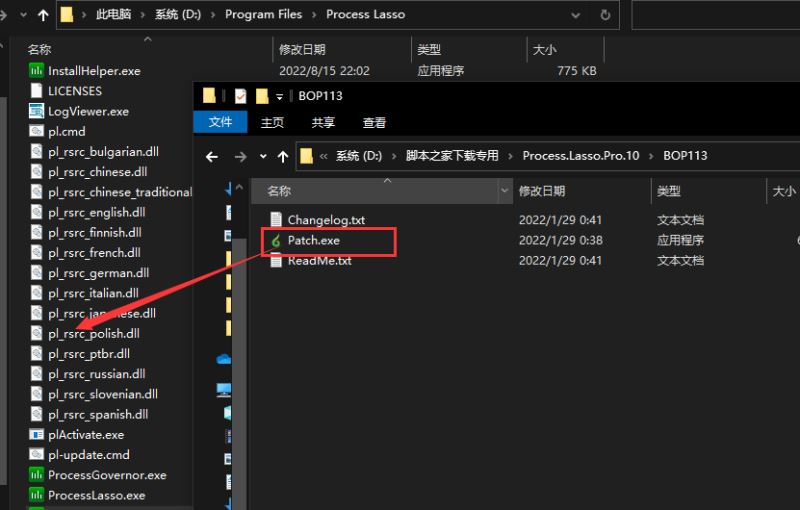This screenshot has height=510, width=800.
Task: Click OneDrive icon in BOP113 navigation pane
Action: pyautogui.click(x=223, y=360)
